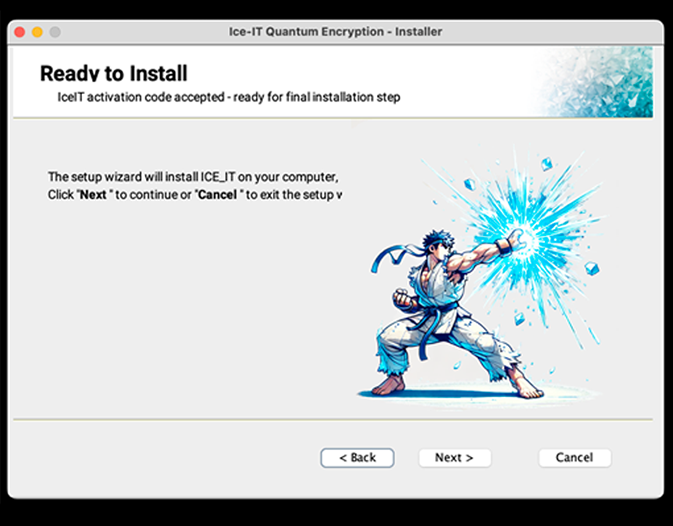Click the Next > button to continue

[x=455, y=458]
